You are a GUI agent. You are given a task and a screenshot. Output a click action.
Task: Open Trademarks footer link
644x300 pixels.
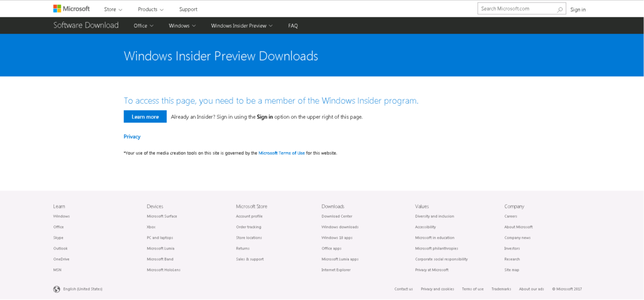pos(501,289)
